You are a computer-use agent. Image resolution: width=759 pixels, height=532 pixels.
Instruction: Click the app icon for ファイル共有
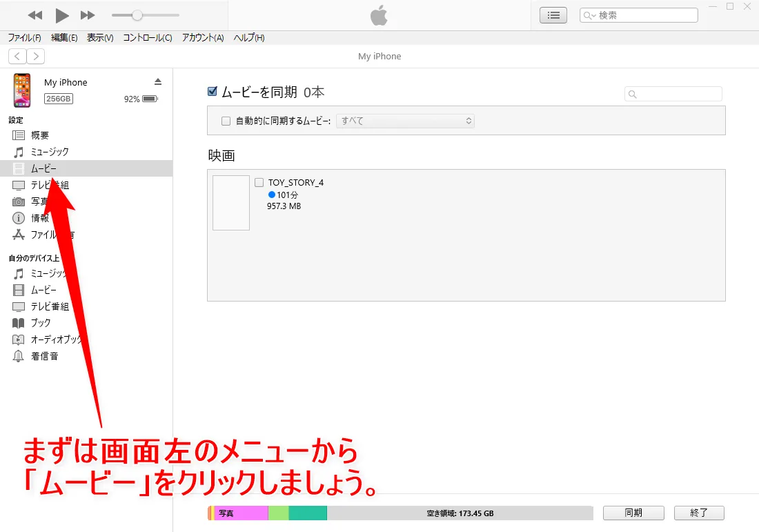19,235
